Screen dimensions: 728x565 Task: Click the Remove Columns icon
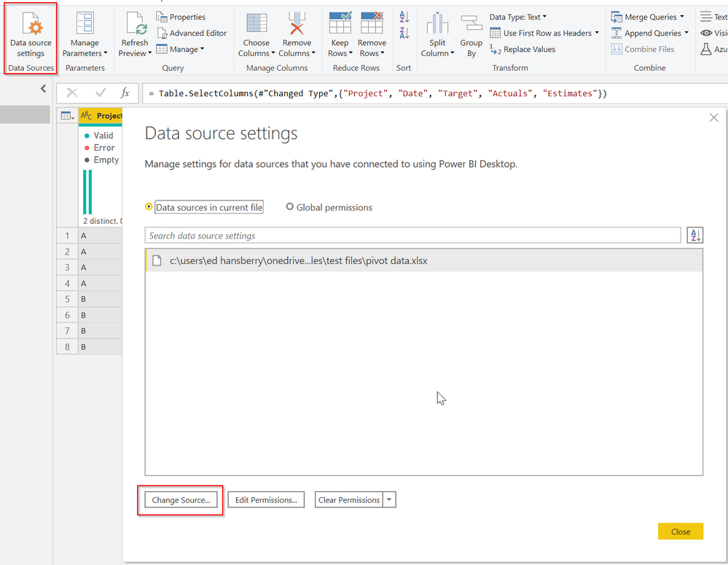click(297, 23)
